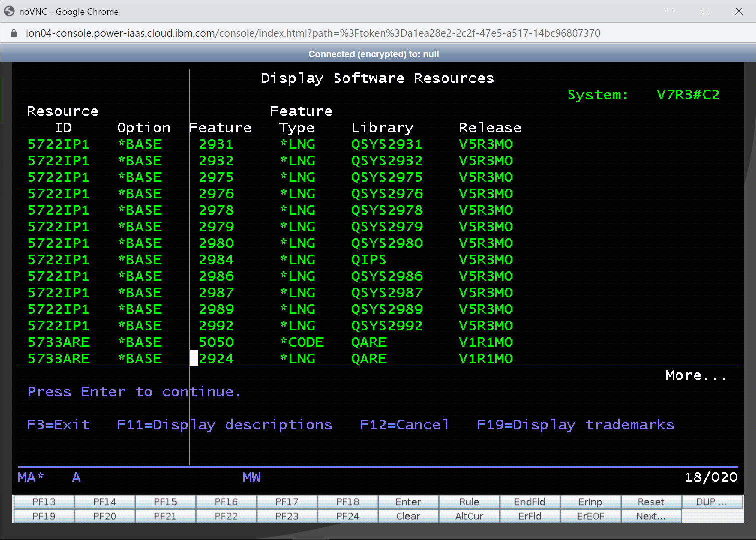Click feature 5050 in the 5733ARE row

216,342
